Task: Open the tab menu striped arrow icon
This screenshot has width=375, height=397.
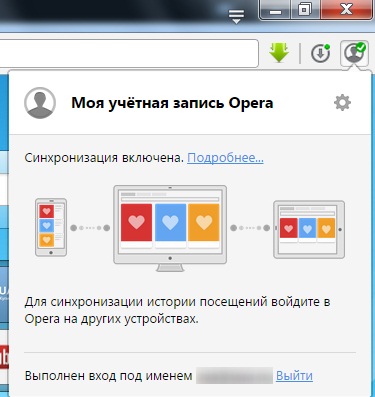Action: [x=236, y=16]
